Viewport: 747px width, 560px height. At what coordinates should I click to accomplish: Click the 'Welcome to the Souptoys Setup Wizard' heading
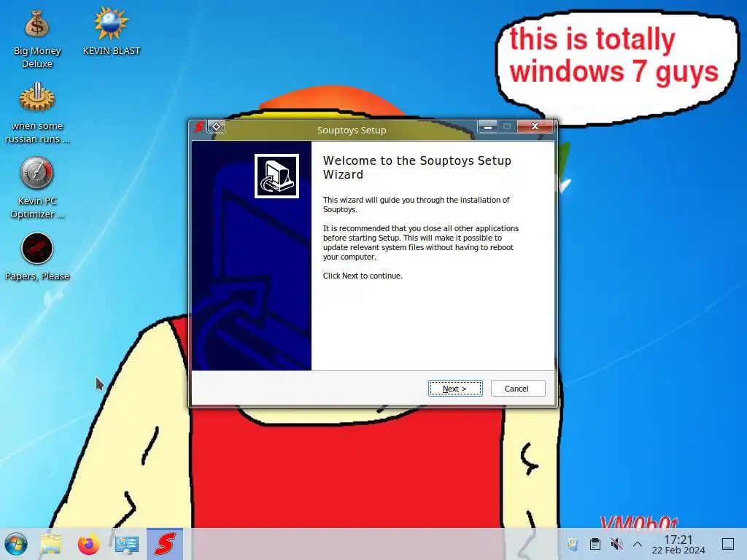[x=417, y=168]
